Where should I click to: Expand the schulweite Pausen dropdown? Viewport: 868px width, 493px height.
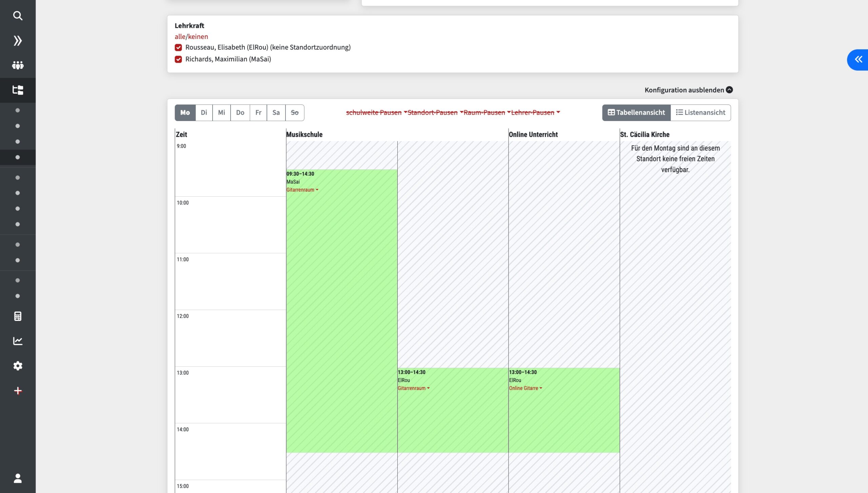[376, 113]
